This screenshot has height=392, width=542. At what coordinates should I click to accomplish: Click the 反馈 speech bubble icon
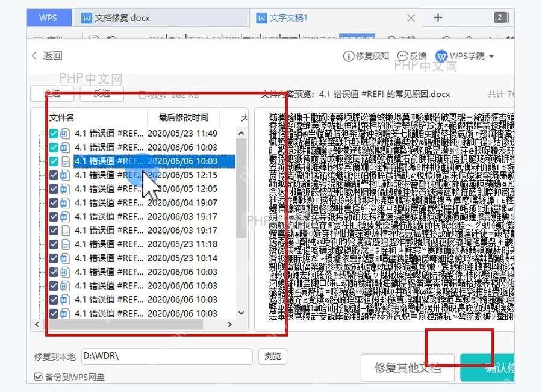(402, 56)
